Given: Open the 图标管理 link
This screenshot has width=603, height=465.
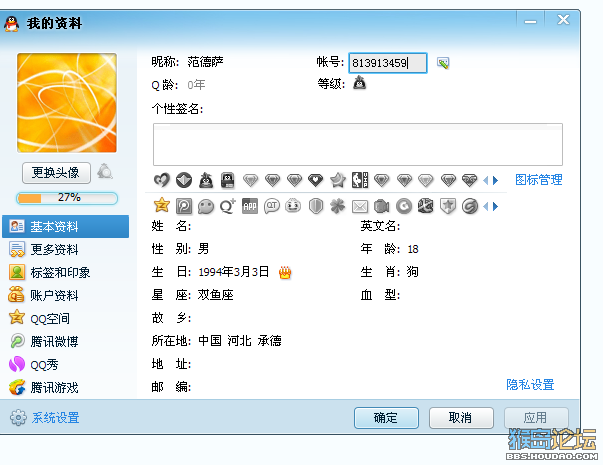Looking at the screenshot, I should pos(538,180).
